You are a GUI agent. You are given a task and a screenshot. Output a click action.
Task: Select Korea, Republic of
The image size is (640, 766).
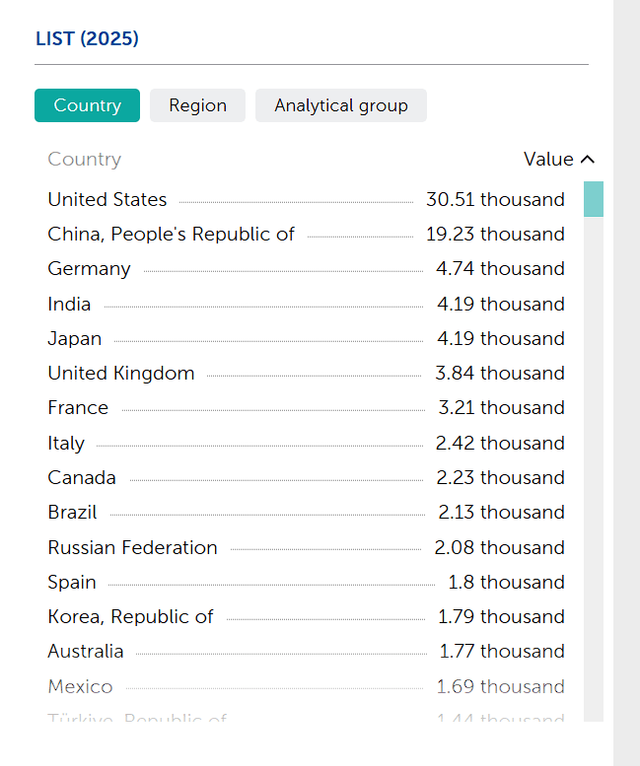click(130, 616)
